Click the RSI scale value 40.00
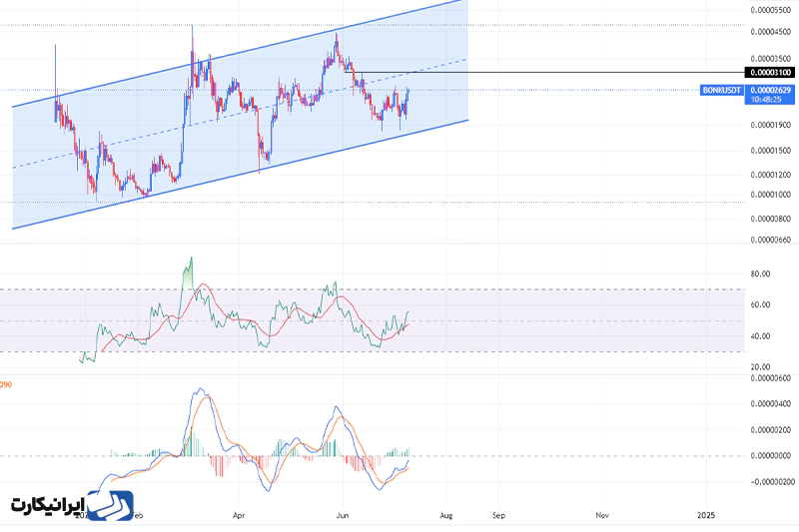 (x=760, y=336)
